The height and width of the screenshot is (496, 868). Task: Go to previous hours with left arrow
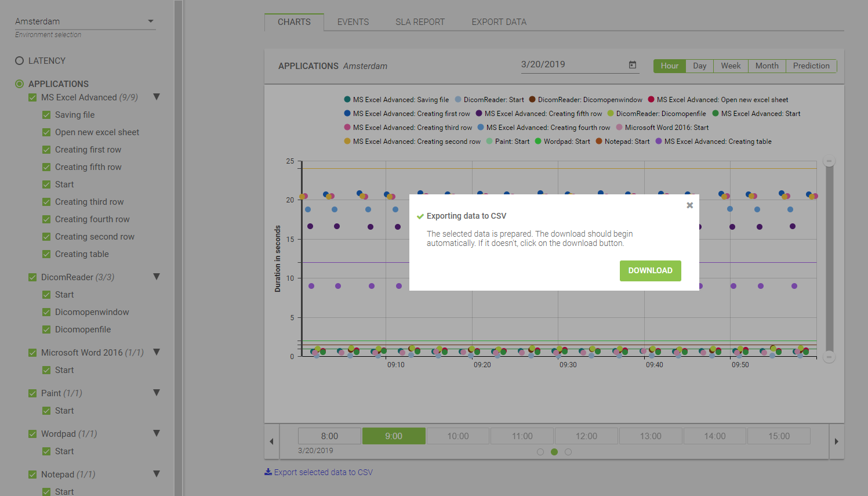271,441
